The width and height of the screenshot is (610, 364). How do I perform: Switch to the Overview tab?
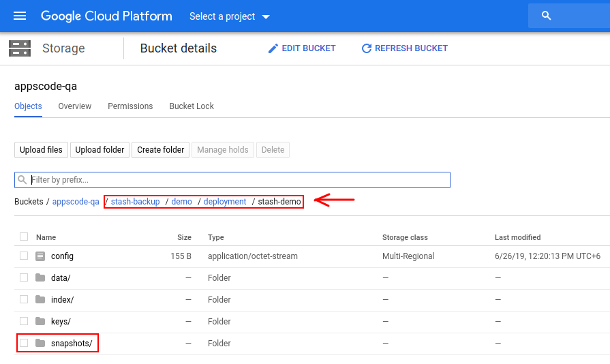(75, 106)
